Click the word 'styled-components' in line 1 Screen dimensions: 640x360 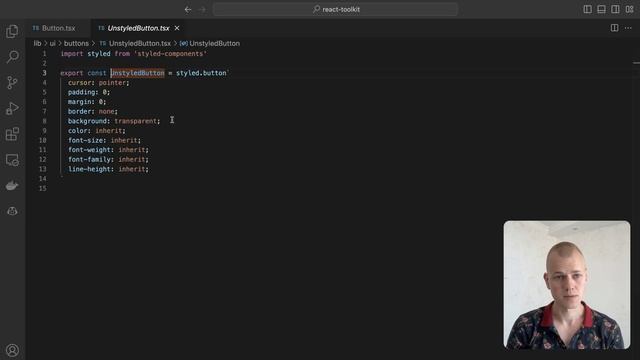click(x=170, y=54)
